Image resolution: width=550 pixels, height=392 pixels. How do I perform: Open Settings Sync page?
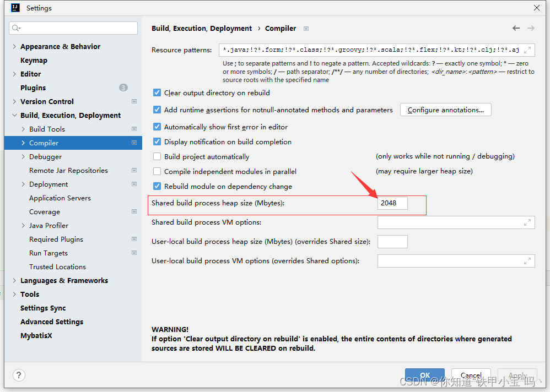tap(43, 308)
